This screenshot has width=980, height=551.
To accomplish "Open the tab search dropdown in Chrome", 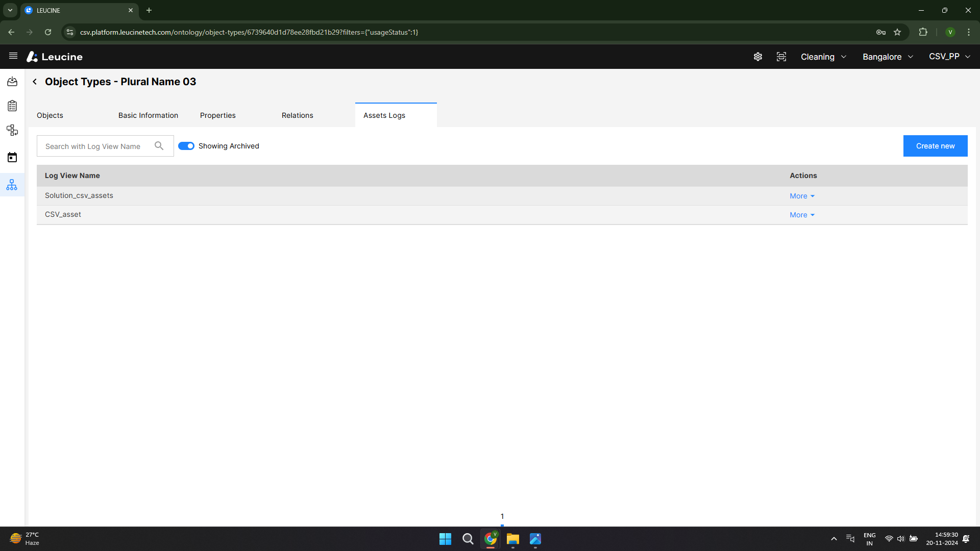I will coord(10,10).
